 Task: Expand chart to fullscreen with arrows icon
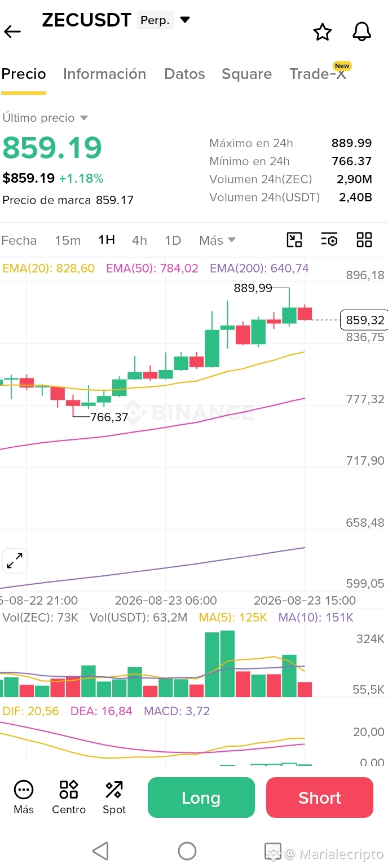pyautogui.click(x=14, y=561)
